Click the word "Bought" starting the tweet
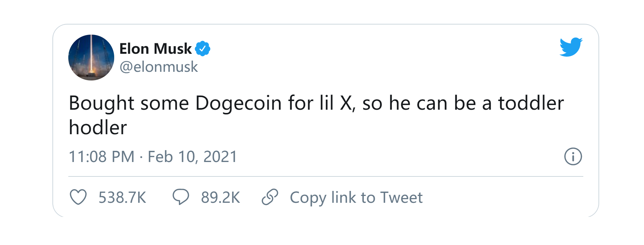 [102, 103]
